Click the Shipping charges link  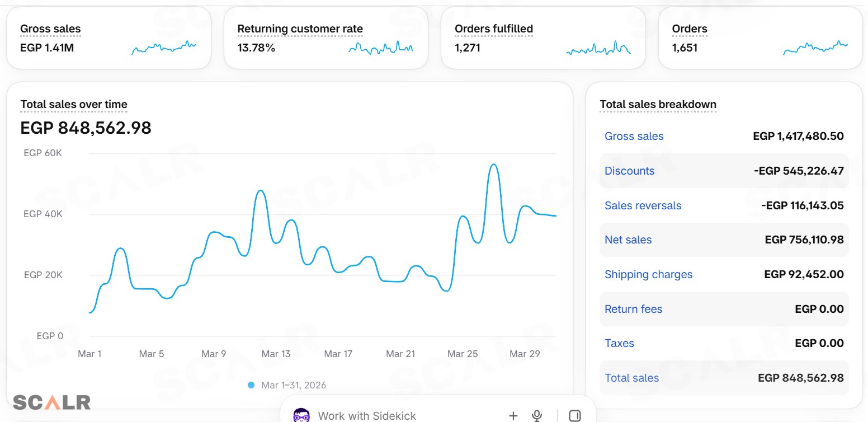pos(648,274)
